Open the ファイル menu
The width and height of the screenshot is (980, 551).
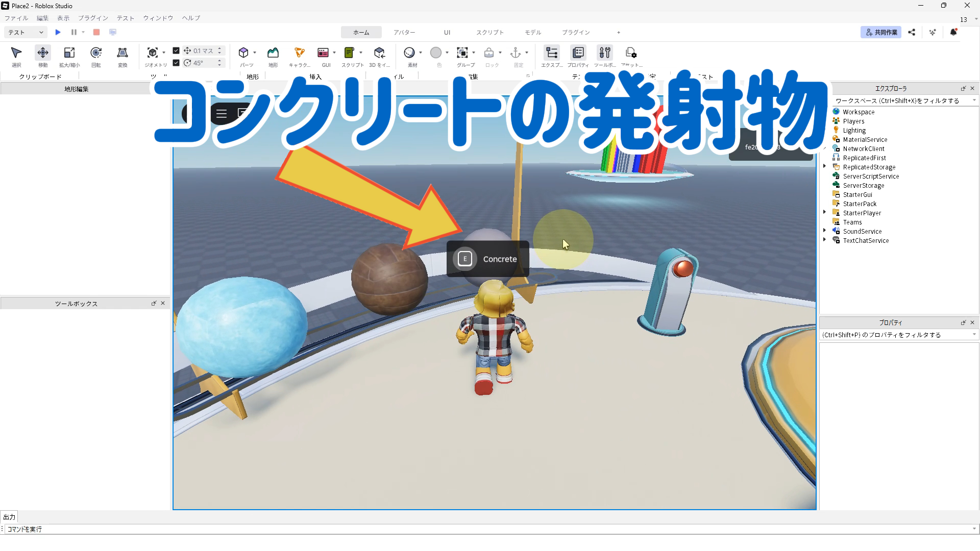pos(16,18)
